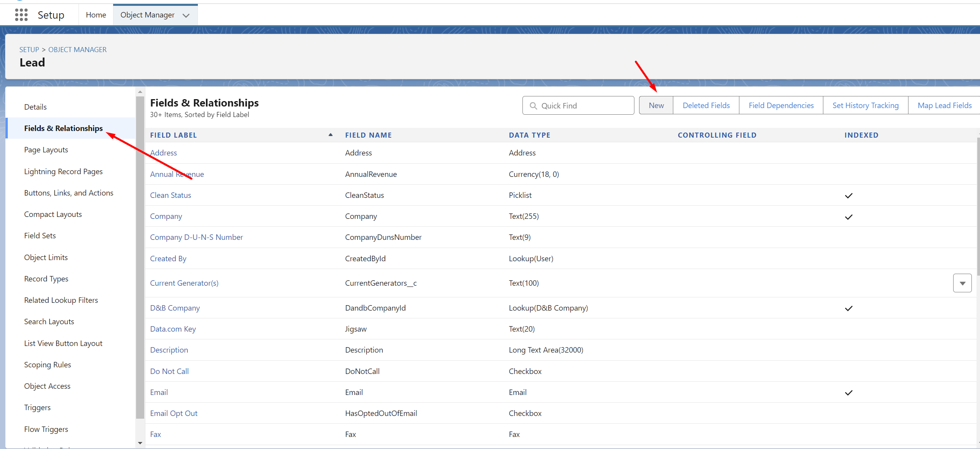Open the Current Generator(s) row action dropdown

pos(962,283)
